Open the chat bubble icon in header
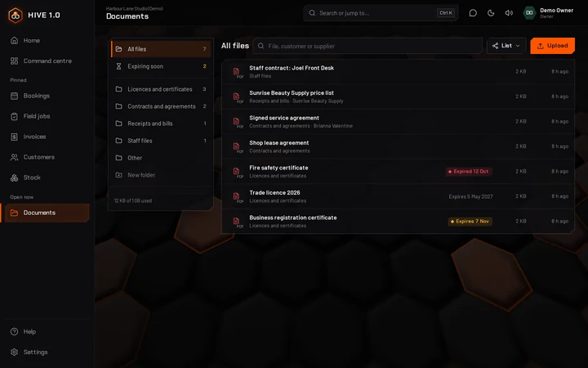This screenshot has height=368, width=588. [473, 13]
